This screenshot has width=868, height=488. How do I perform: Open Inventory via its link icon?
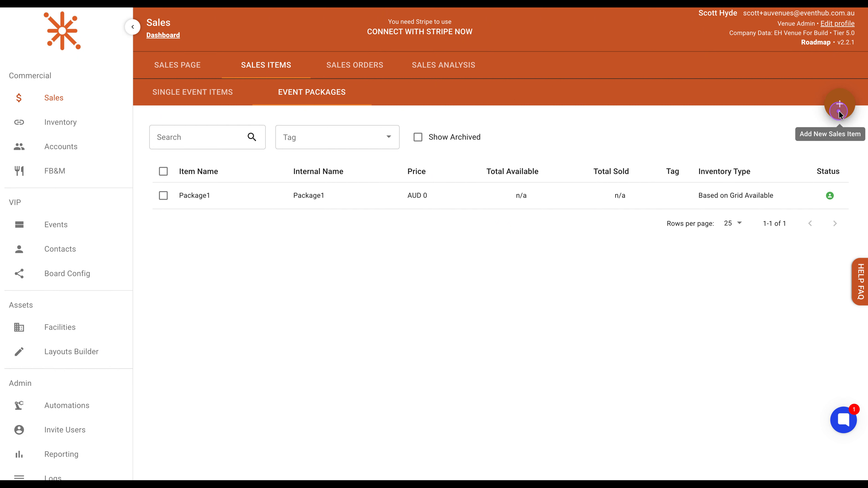click(x=19, y=122)
